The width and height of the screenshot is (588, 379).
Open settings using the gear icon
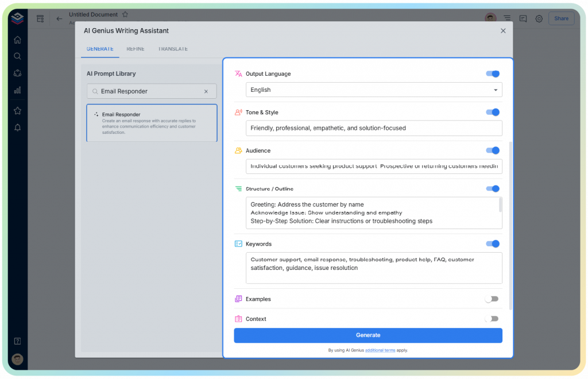[x=539, y=18]
